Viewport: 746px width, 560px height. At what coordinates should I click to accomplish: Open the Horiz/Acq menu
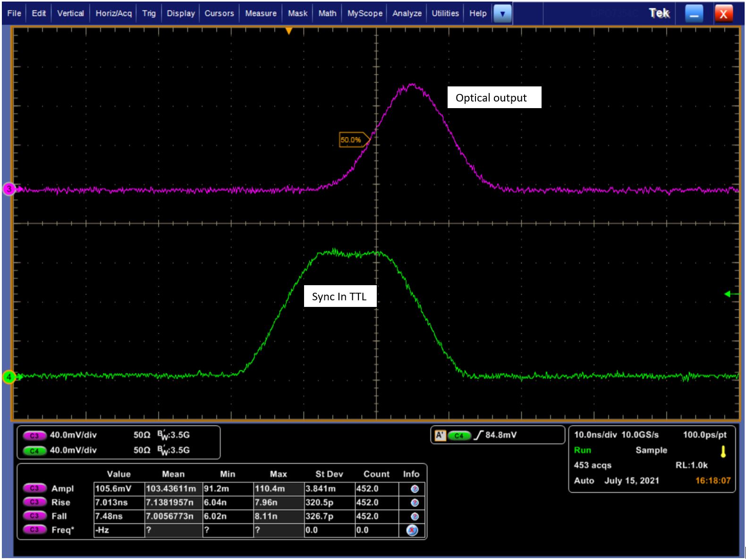114,13
